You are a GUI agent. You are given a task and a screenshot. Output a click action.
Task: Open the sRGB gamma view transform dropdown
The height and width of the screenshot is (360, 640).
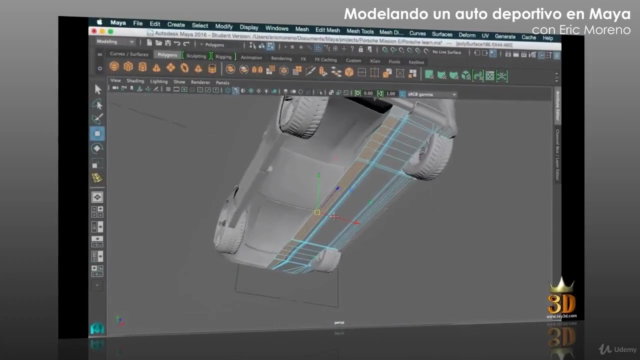coord(431,94)
